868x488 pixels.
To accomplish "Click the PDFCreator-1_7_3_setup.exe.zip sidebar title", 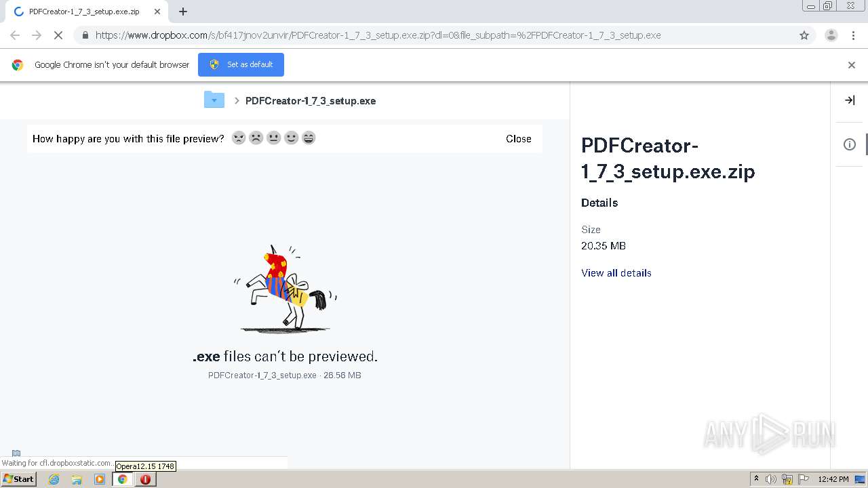I will coord(668,159).
